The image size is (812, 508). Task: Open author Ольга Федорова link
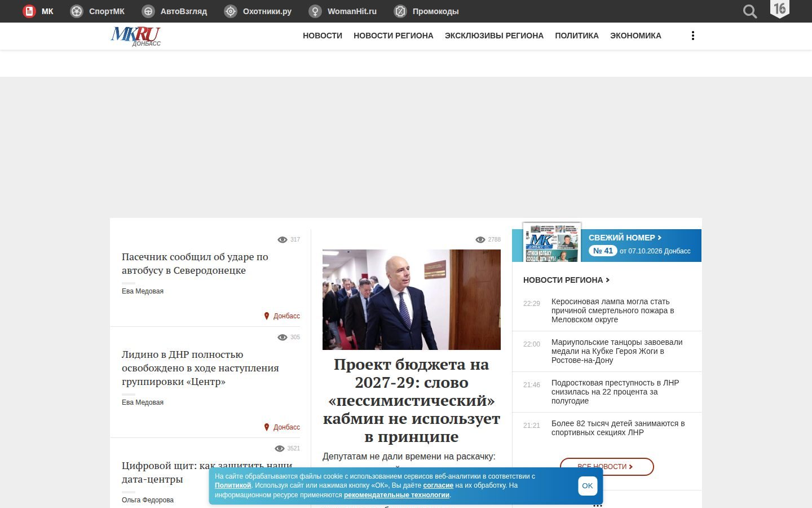point(148,500)
